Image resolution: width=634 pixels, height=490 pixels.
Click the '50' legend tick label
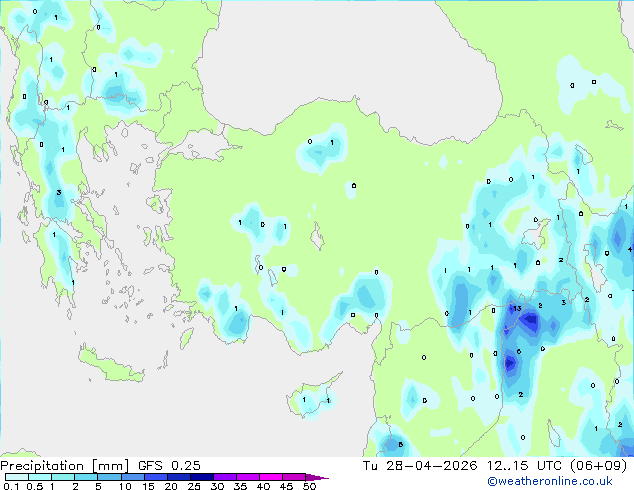pyautogui.click(x=309, y=486)
